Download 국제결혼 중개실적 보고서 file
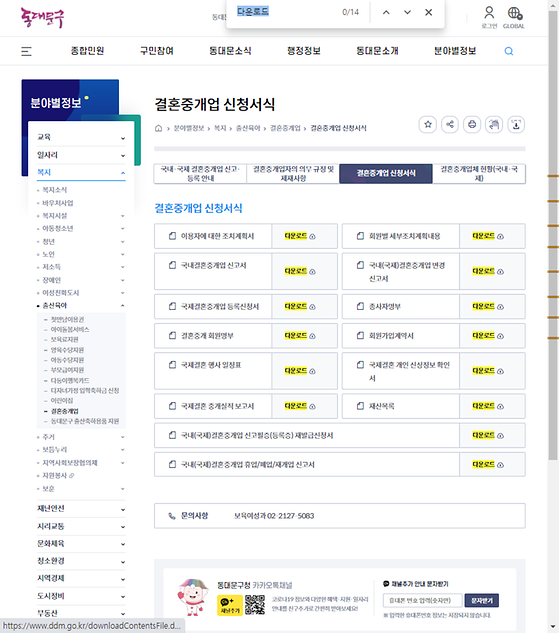 coord(300,406)
